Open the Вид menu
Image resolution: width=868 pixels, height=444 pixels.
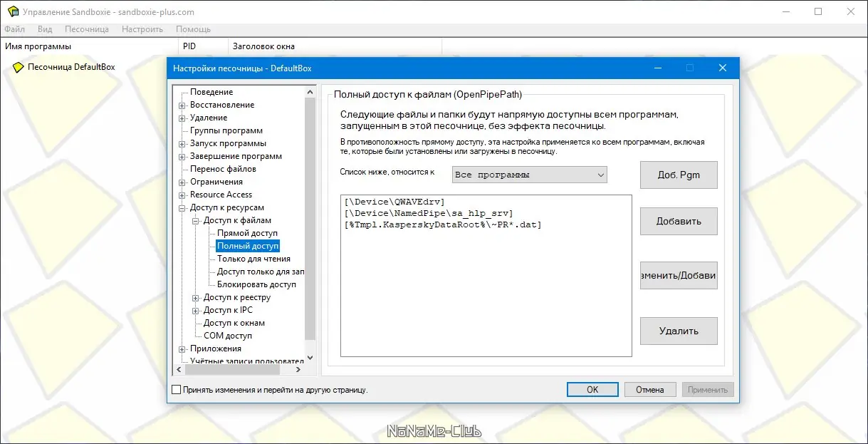point(45,29)
